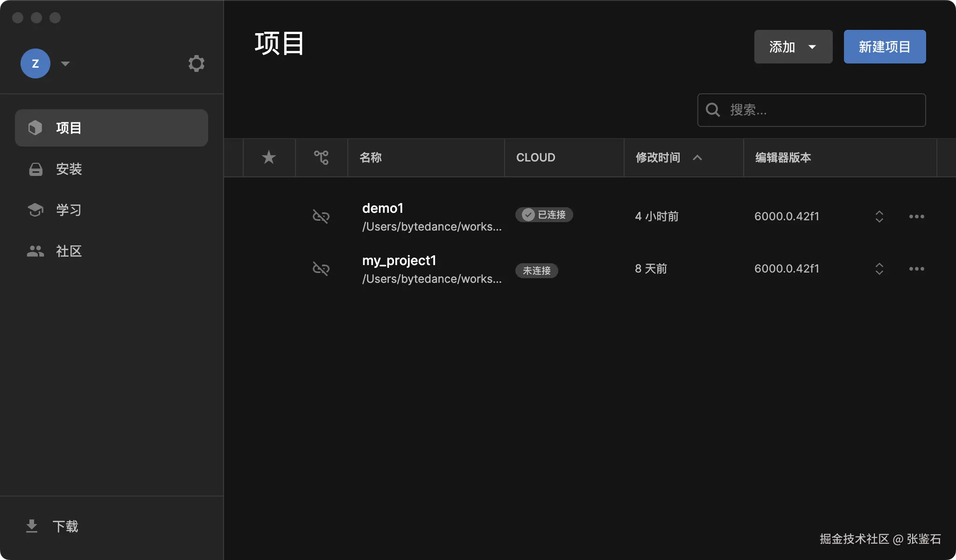This screenshot has width=956, height=560.
Task: Click the version control icon in the table header
Action: [x=321, y=157]
